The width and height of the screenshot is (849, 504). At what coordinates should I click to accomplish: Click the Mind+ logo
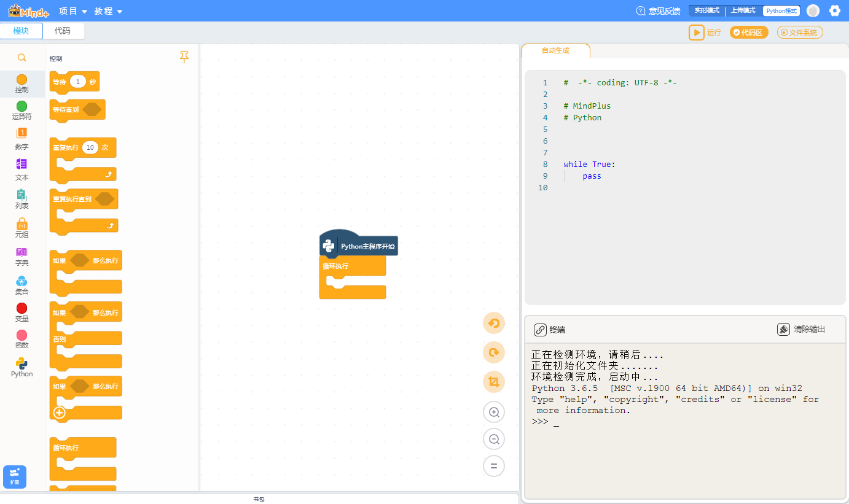pyautogui.click(x=28, y=10)
